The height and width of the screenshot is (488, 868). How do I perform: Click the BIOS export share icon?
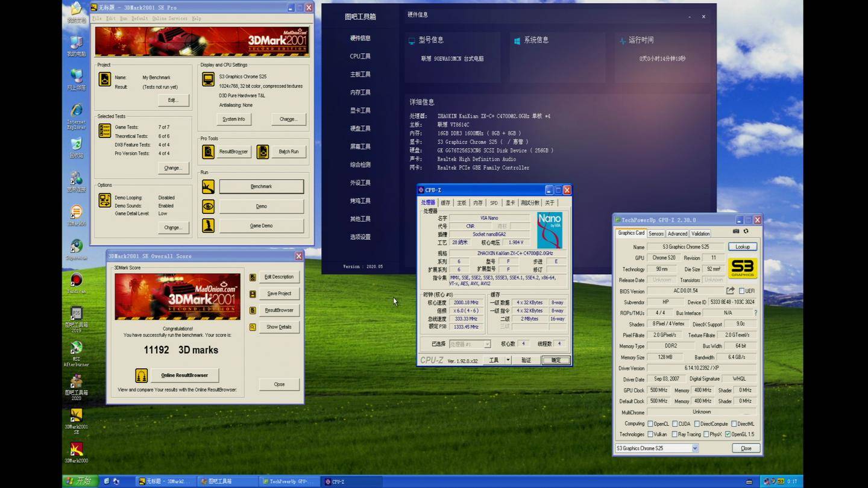pyautogui.click(x=730, y=291)
